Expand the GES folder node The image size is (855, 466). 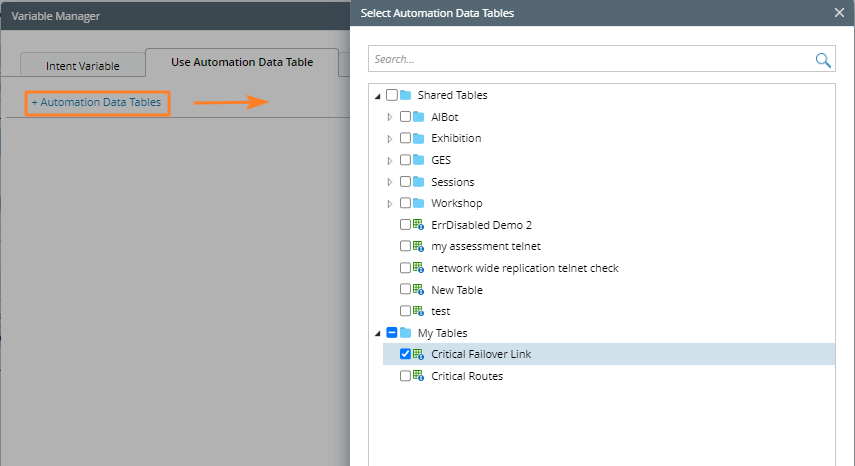pos(390,160)
